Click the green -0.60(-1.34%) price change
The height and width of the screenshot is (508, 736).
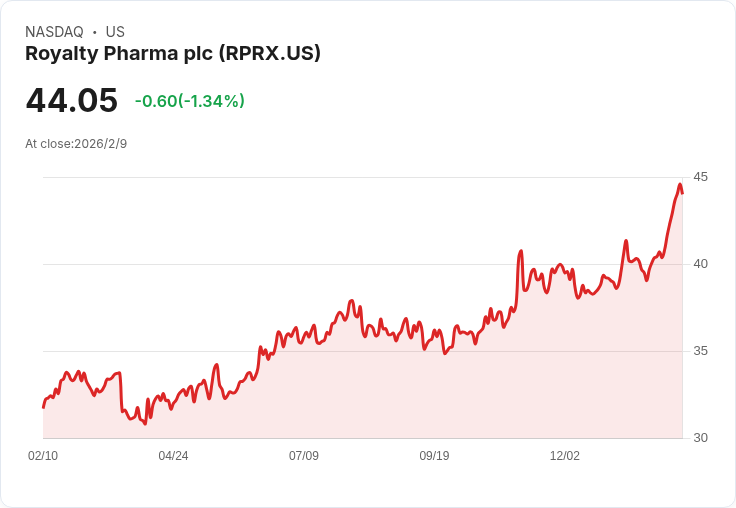pyautogui.click(x=190, y=101)
